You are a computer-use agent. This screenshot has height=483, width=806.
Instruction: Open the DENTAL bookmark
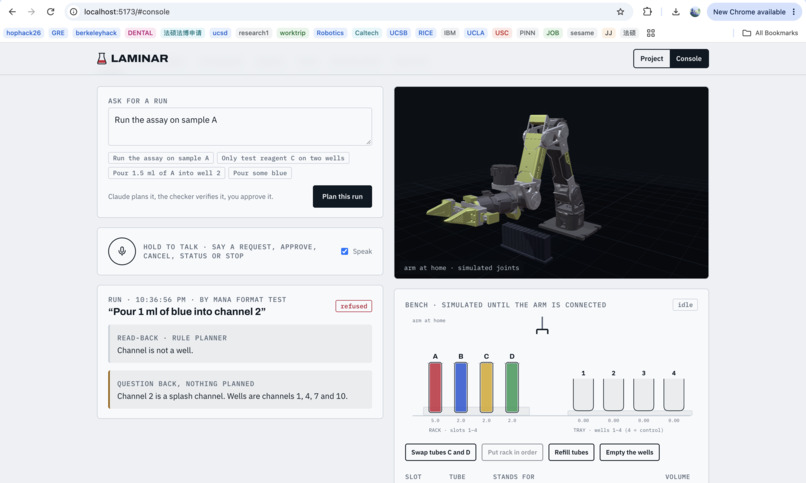tap(140, 33)
